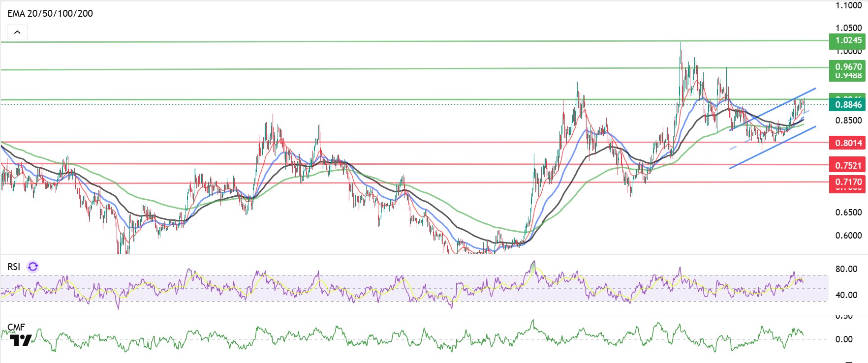
Task: Click the RSI refresh cycle icon
Action: tap(33, 267)
